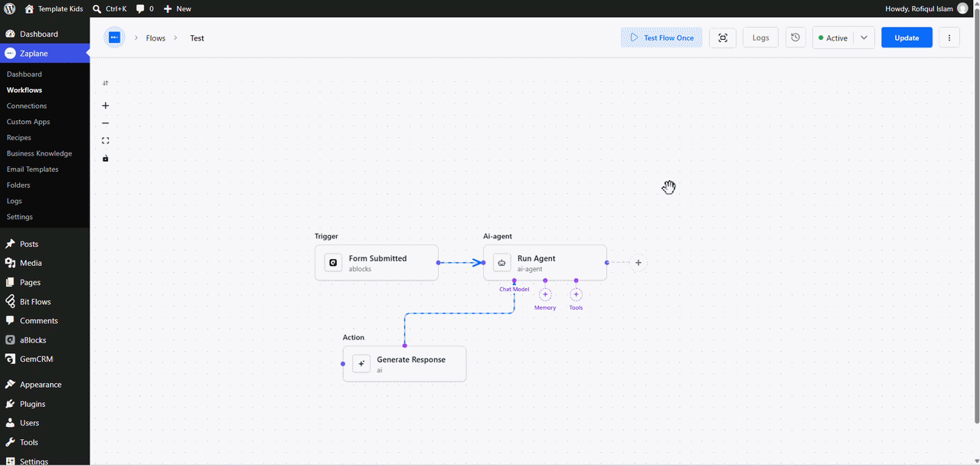Click the Active status toggle button
Viewport: 980px width, 466px height.
click(833, 38)
